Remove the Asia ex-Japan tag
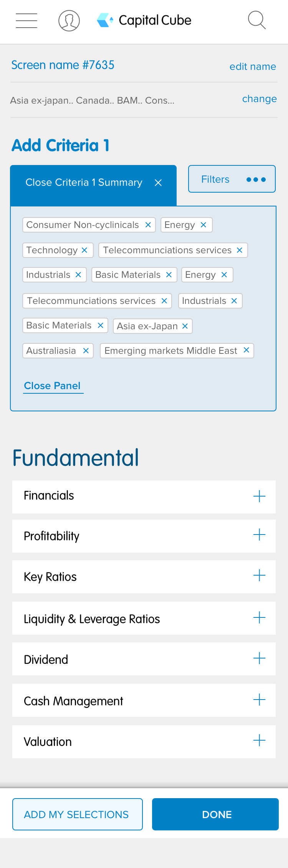 pos(185,326)
